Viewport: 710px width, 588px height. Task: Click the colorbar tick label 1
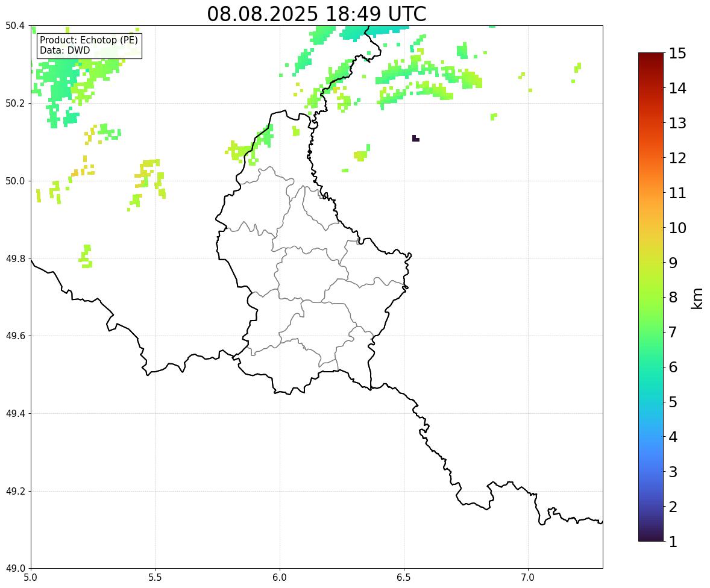(673, 542)
